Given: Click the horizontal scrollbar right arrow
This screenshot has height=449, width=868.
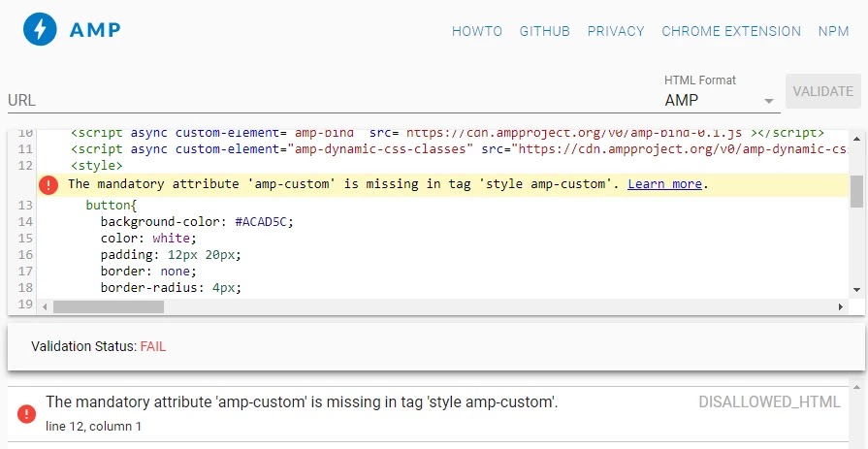Looking at the screenshot, I should click(x=840, y=306).
